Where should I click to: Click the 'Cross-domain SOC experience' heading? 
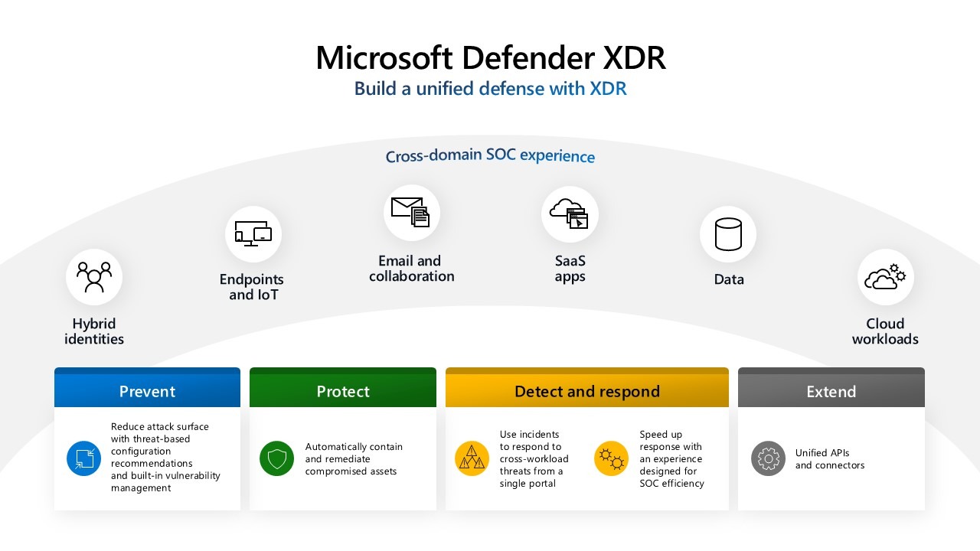click(x=490, y=156)
